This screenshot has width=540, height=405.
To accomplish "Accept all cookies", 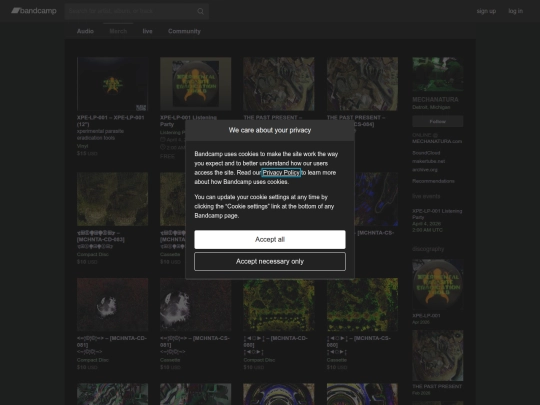I will pos(270,239).
